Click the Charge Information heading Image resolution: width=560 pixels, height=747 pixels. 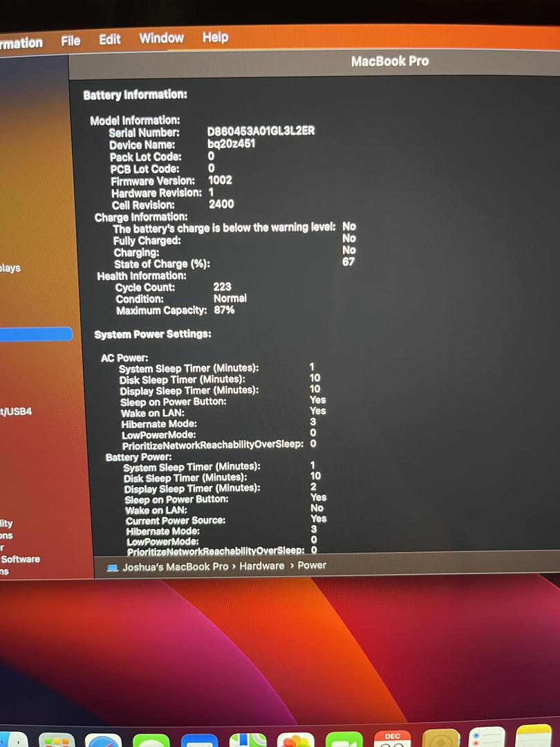[141, 217]
